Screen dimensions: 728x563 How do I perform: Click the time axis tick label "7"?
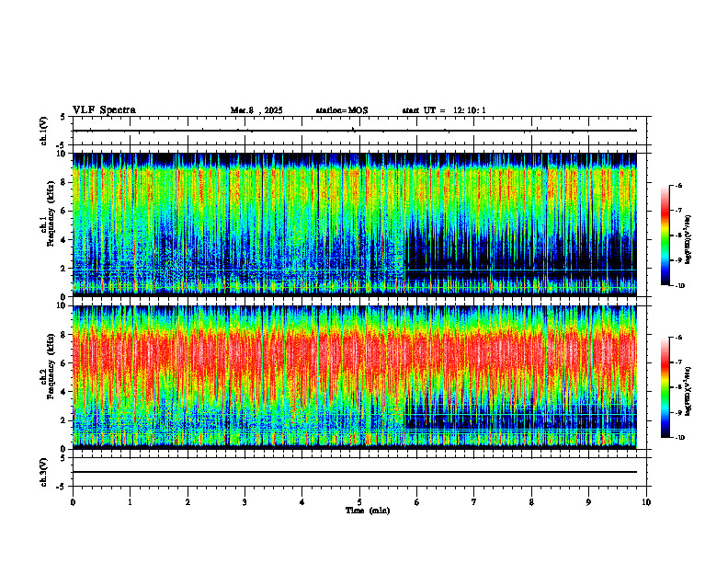pos(474,502)
